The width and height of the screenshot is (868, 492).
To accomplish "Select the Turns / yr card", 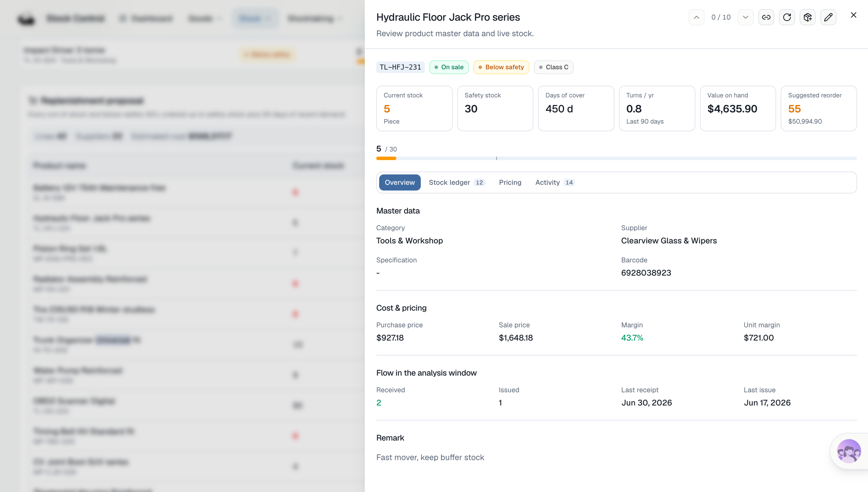I will [657, 108].
